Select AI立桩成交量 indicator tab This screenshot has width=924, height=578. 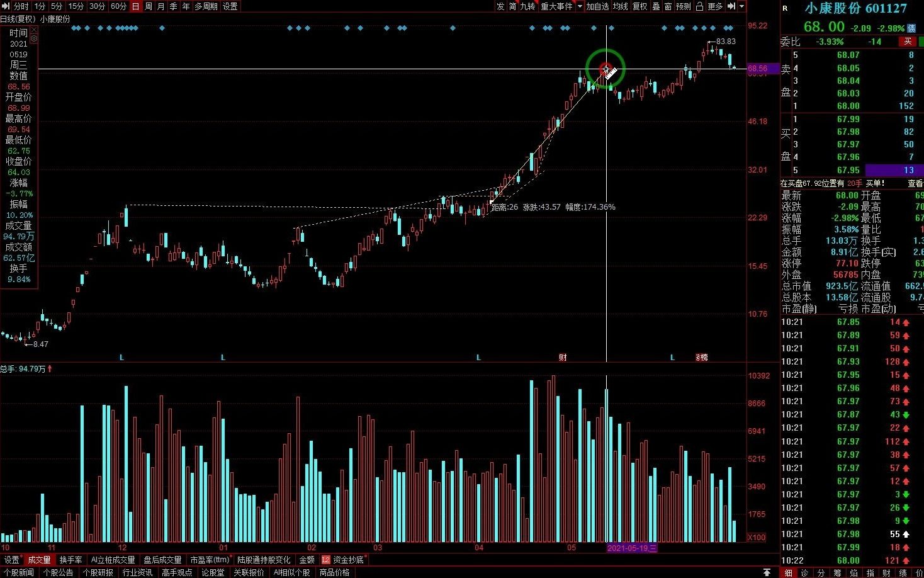(113, 560)
